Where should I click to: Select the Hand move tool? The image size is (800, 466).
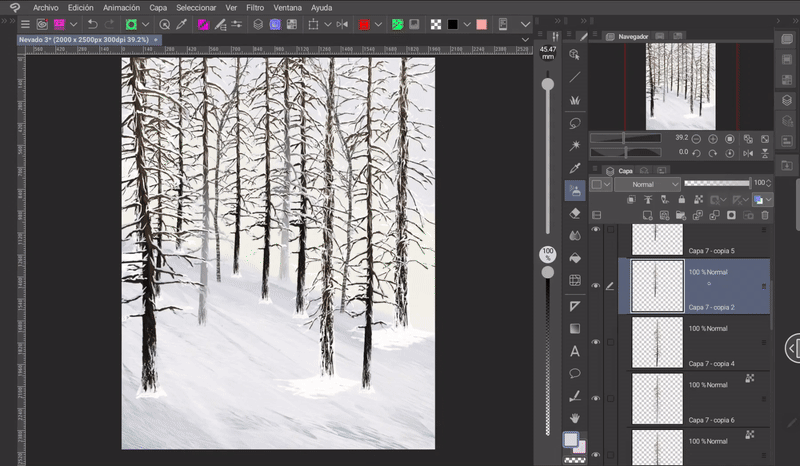pos(575,418)
